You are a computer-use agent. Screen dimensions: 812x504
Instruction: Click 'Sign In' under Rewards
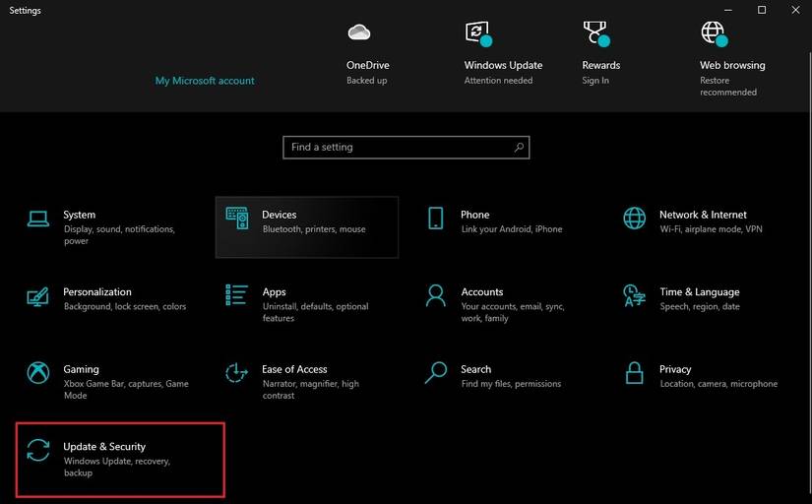595,81
